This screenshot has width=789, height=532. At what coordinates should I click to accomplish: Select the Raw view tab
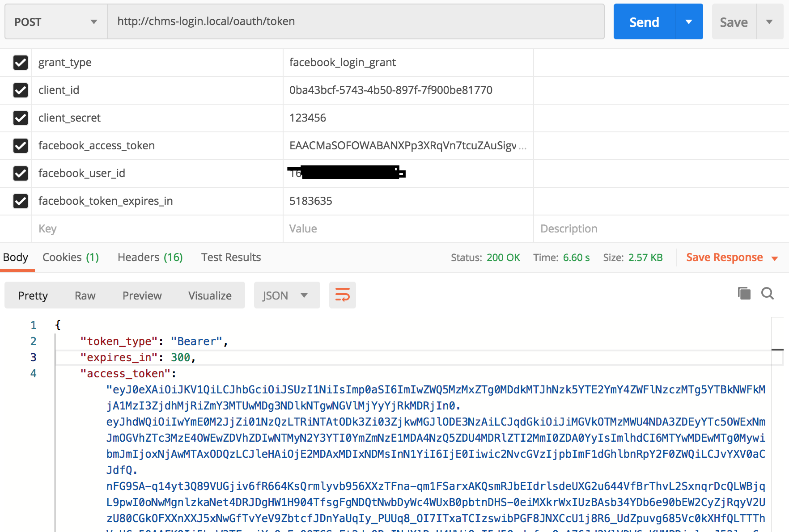85,296
